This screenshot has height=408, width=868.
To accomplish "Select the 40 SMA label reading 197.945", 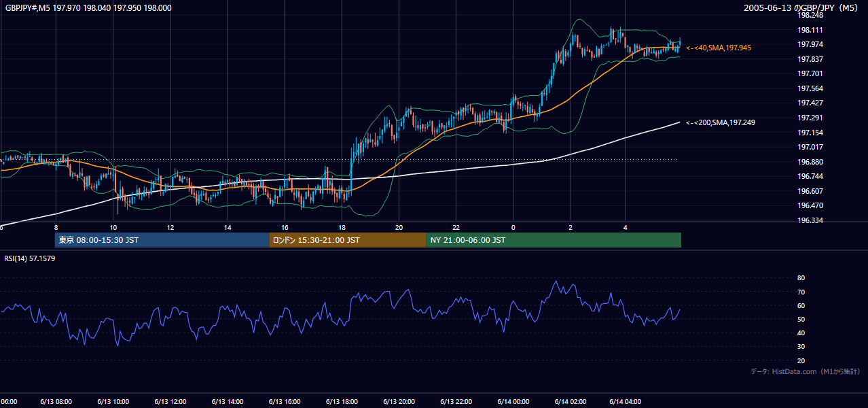I will point(719,48).
